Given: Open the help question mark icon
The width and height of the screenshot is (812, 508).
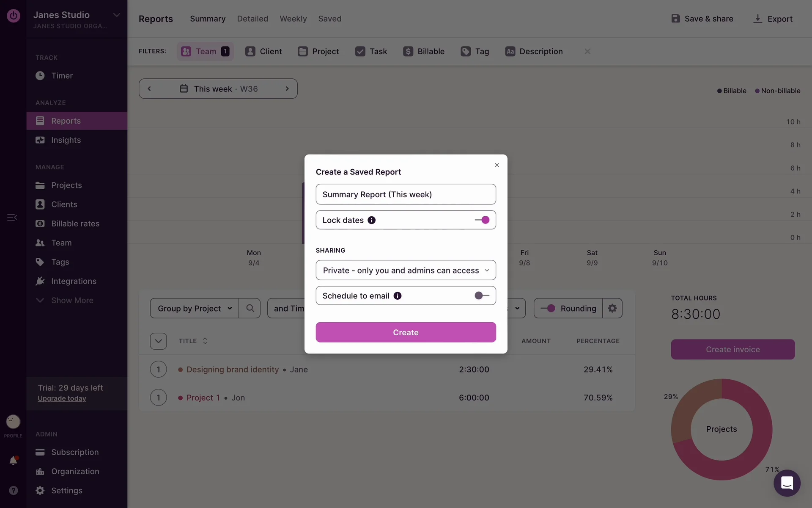Looking at the screenshot, I should (13, 490).
